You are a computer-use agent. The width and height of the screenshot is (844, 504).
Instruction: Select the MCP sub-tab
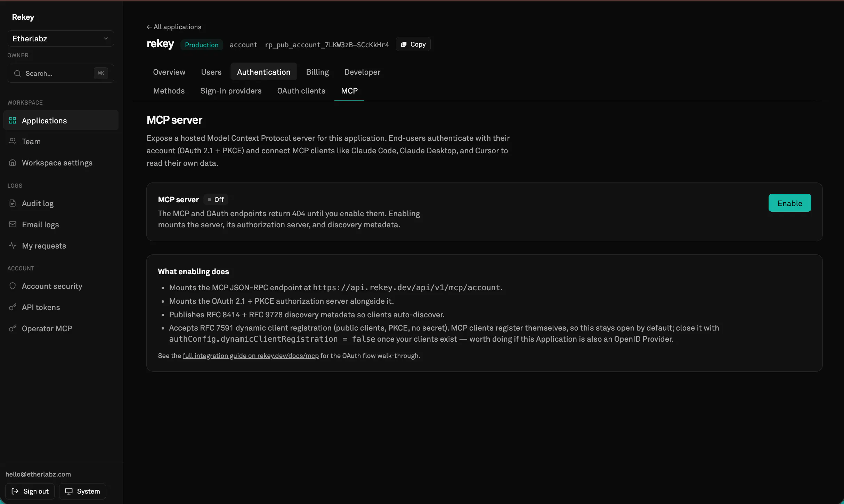(349, 91)
